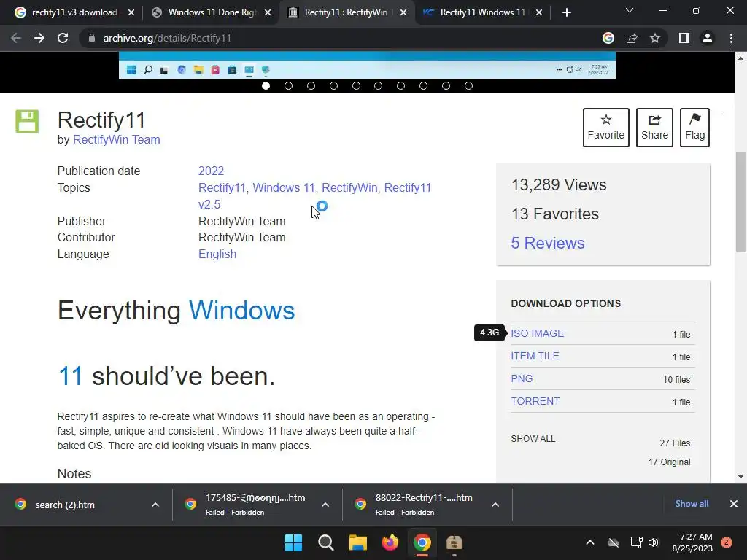Click the Chrome taskbar icon
This screenshot has width=747, height=560.
tap(422, 542)
